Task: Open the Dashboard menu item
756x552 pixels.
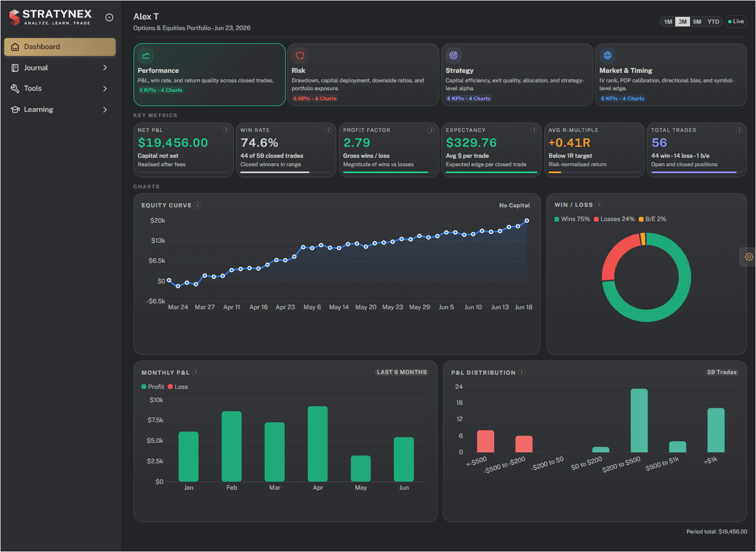Action: click(x=60, y=47)
